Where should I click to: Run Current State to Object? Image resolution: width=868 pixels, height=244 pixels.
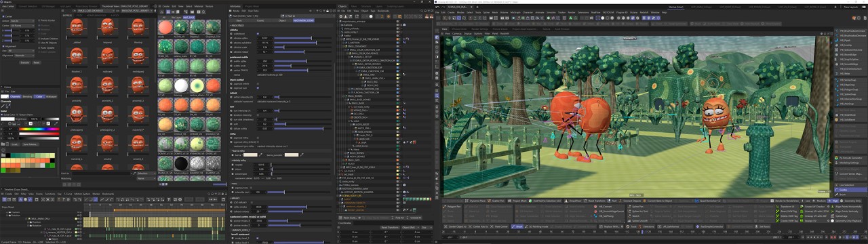658,201
